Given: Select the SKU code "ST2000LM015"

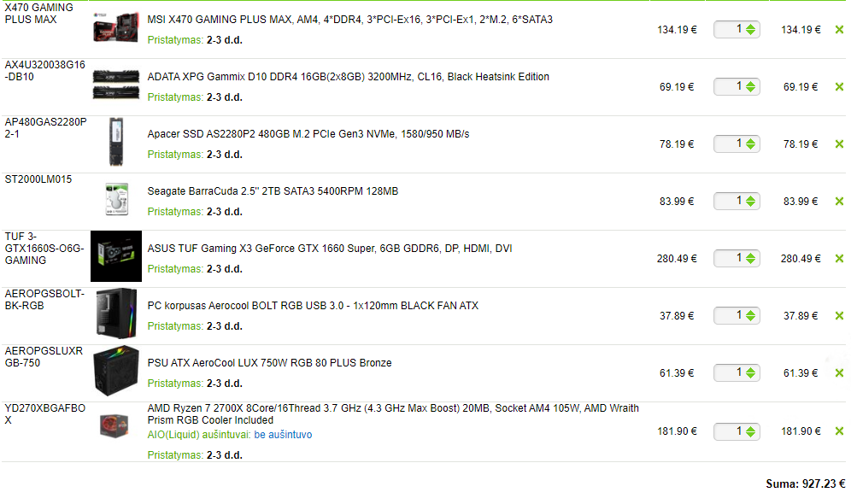Looking at the screenshot, I should [38, 179].
